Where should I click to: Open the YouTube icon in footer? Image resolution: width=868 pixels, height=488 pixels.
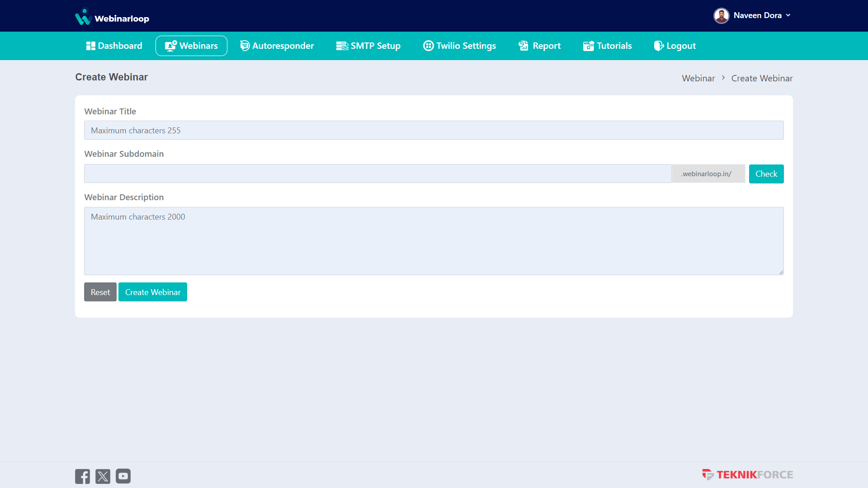pos(123,476)
